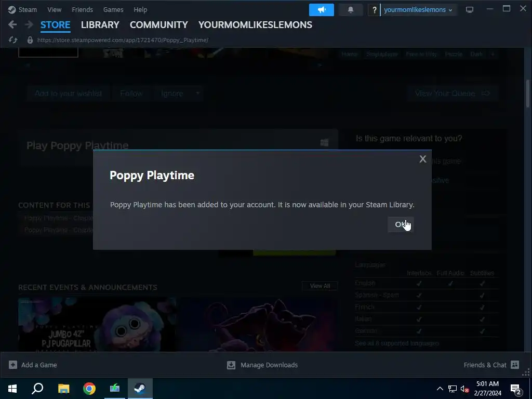Click the network tray icon
This screenshot has height=399, width=532.
pos(453,389)
